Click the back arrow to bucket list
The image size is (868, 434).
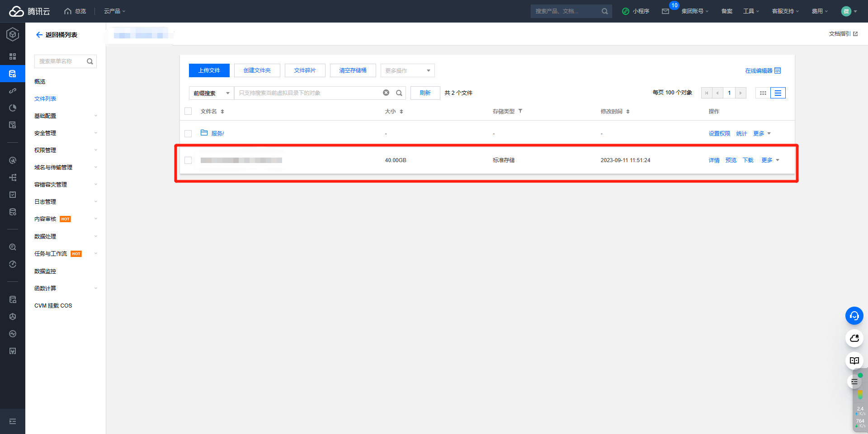(39, 35)
